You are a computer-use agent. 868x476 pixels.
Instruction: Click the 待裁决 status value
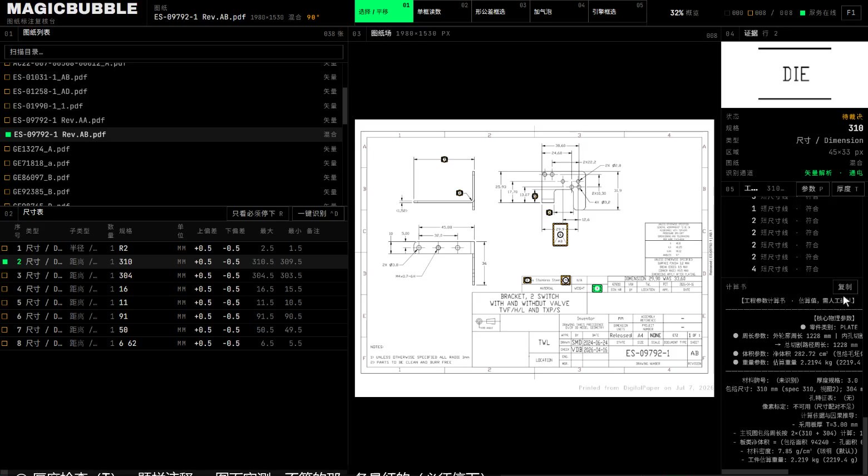point(852,117)
